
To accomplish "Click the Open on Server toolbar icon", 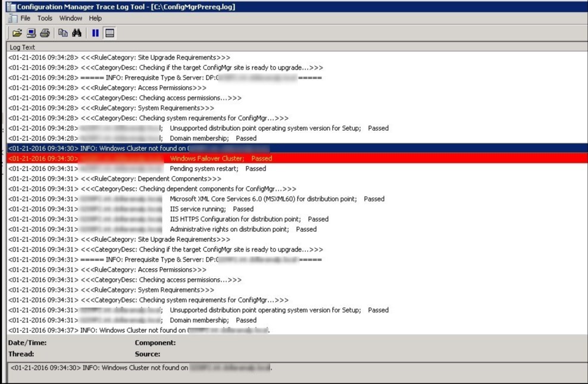I will point(31,33).
